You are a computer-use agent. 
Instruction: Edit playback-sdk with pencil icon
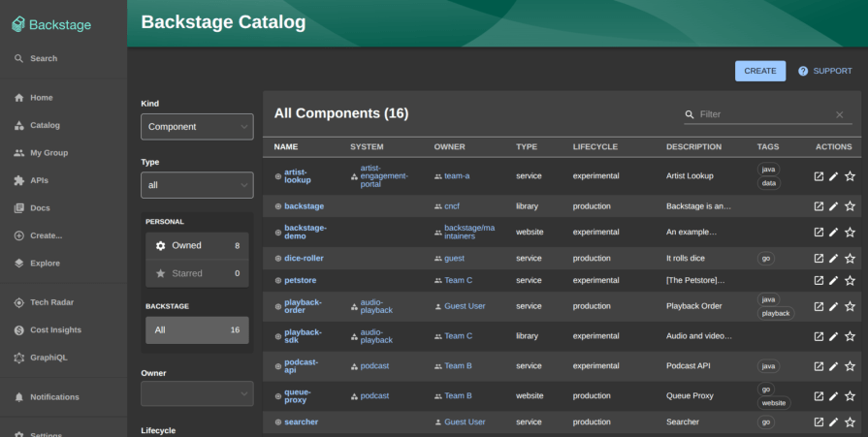point(834,336)
